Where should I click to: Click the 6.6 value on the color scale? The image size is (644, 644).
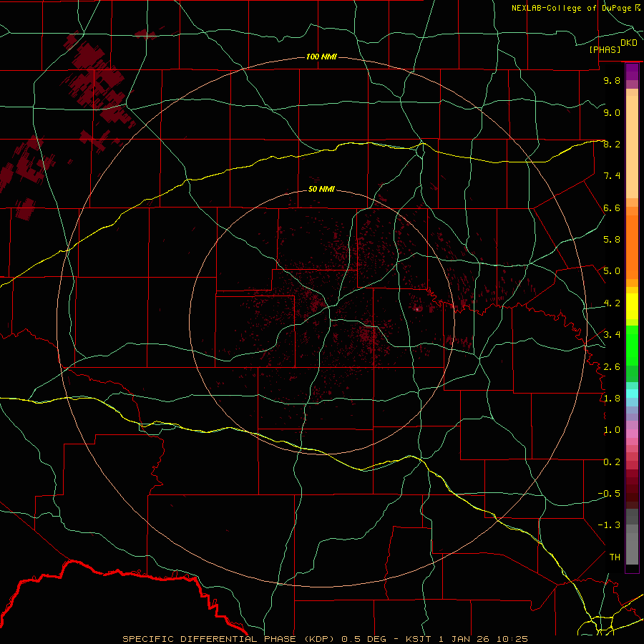tap(612, 208)
